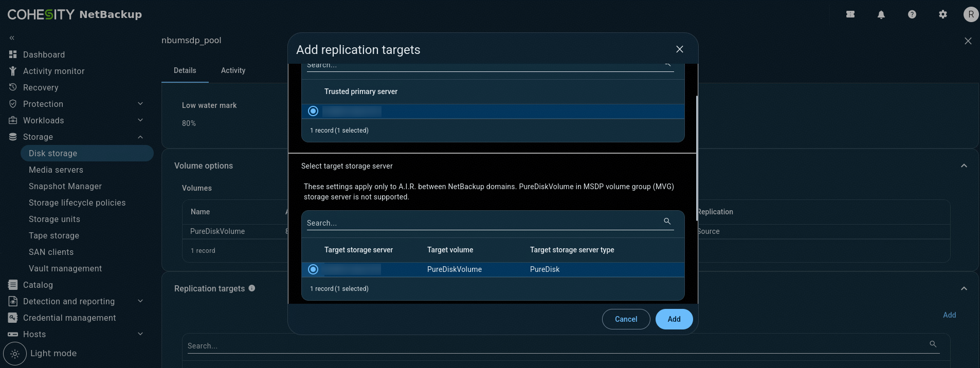The image size is (980, 368).
Task: Collapse the Storage menu chevron
Action: click(x=140, y=137)
